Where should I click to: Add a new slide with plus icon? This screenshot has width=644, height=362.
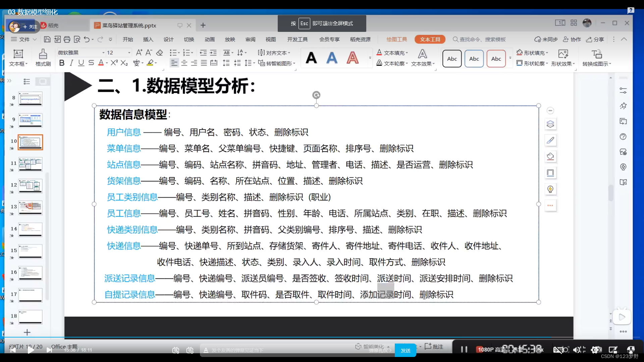point(27,332)
